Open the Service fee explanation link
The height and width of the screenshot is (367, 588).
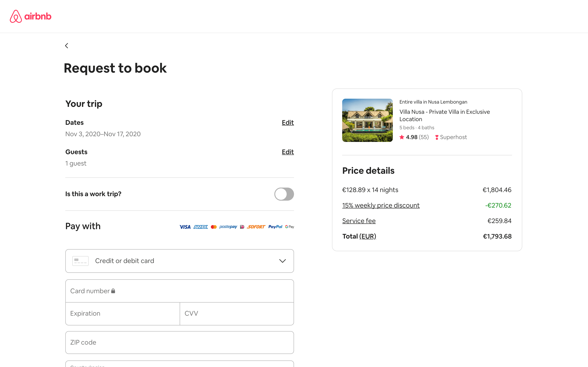[x=359, y=221]
